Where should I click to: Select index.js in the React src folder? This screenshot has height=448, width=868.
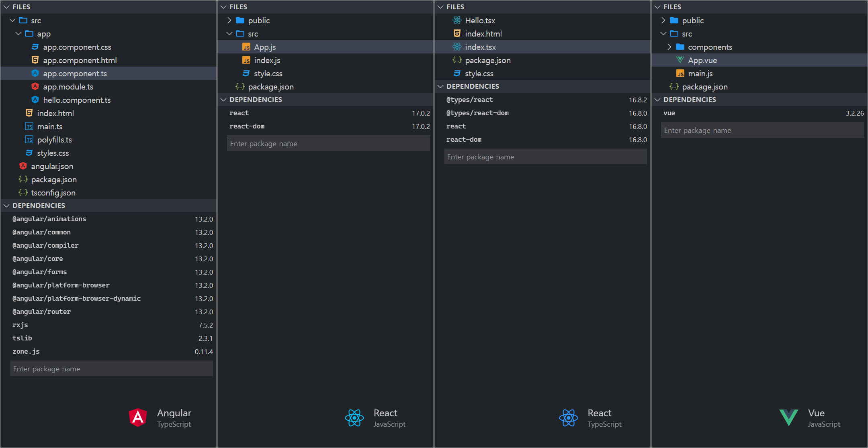click(267, 60)
